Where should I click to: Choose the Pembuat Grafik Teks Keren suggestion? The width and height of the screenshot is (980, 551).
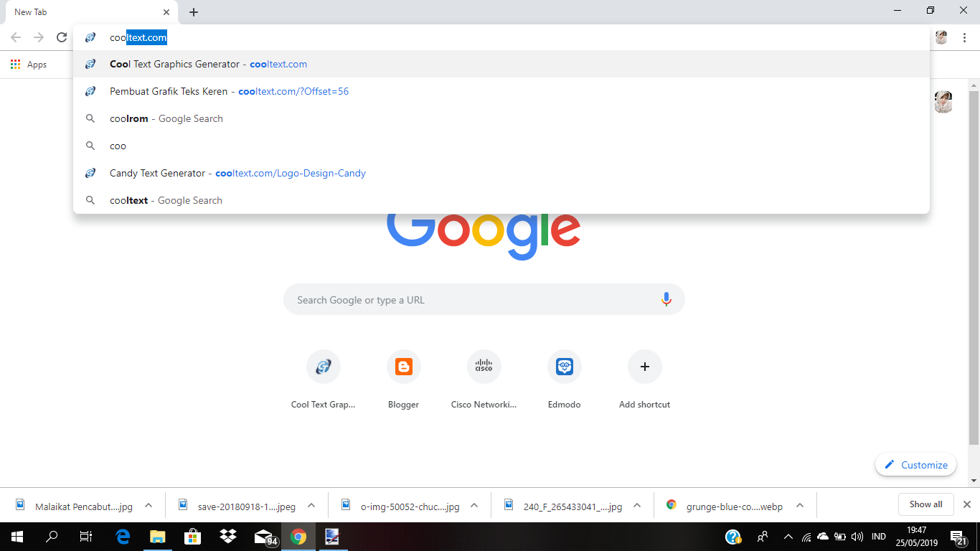tap(501, 91)
